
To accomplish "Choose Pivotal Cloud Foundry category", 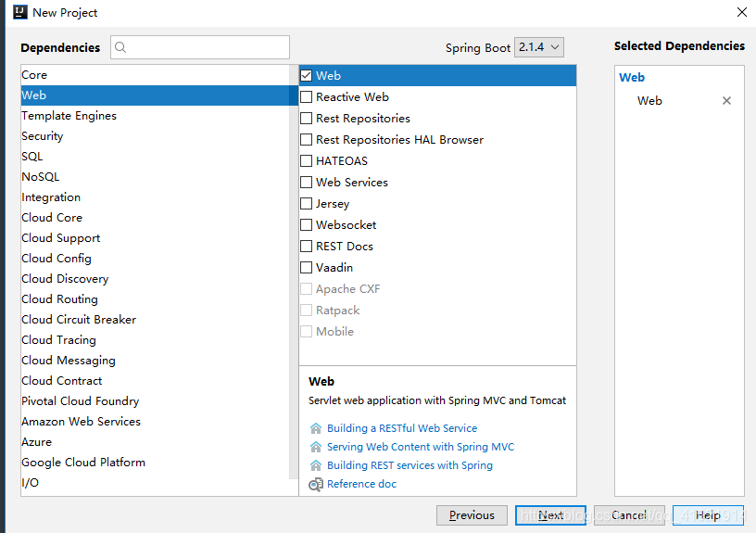I will pyautogui.click(x=156, y=401).
